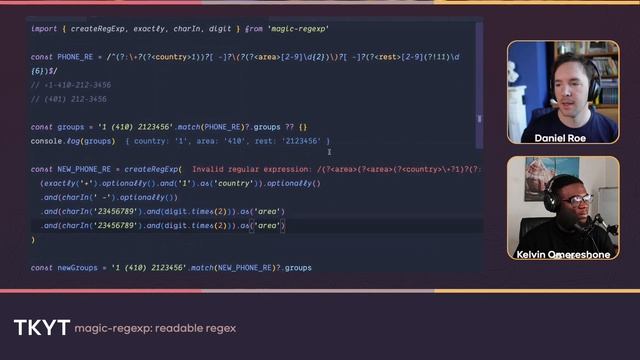Click the '{6})$/' regex continuation line
Image resolution: width=640 pixels, height=360 pixels.
(x=44, y=71)
